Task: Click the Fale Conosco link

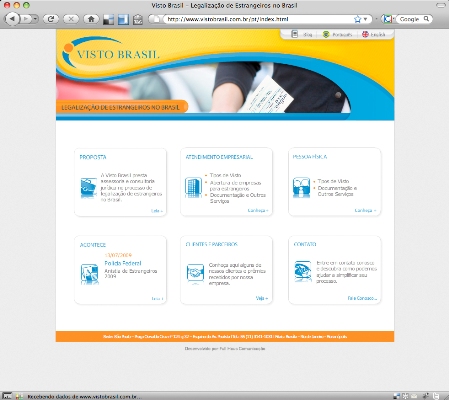Action: [362, 298]
